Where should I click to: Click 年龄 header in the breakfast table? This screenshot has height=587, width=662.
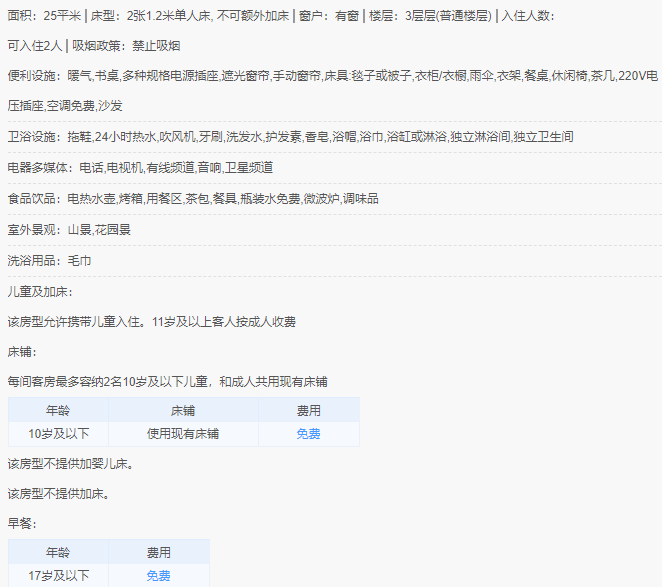[58, 552]
